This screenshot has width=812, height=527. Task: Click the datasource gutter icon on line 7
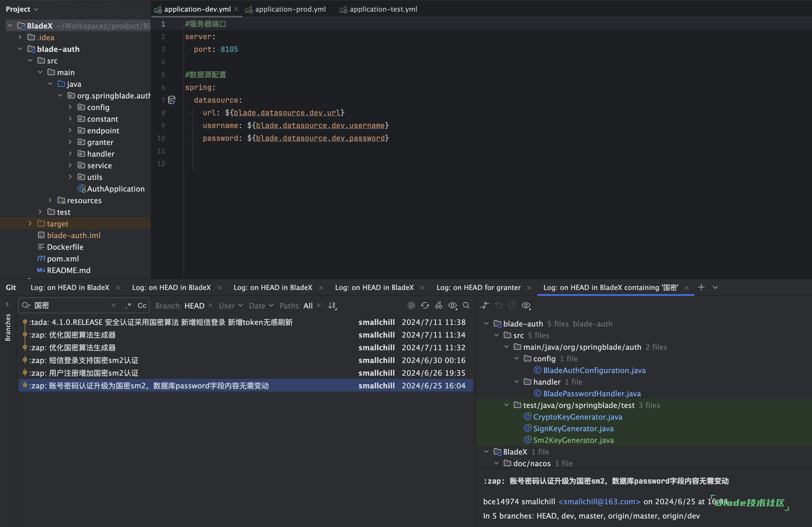tap(172, 100)
